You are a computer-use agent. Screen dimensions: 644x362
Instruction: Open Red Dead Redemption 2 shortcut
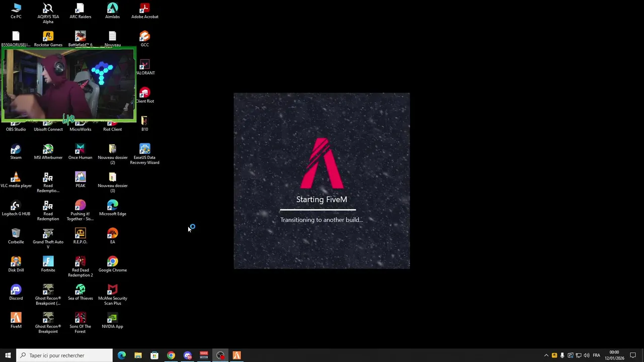[80, 267]
